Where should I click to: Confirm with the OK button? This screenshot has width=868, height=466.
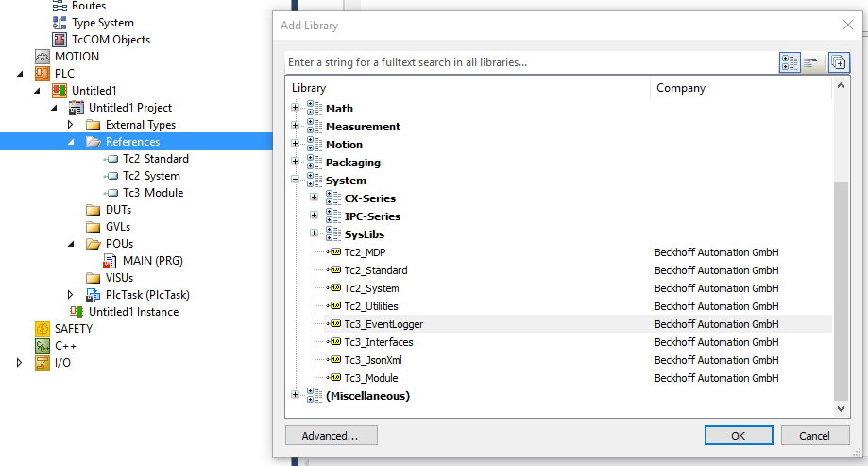tap(739, 436)
